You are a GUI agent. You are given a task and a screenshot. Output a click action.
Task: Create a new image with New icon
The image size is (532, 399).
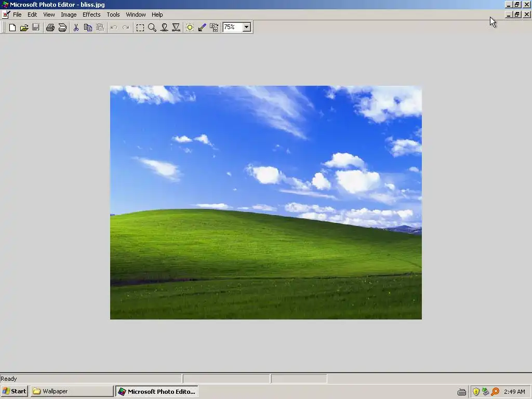point(12,28)
